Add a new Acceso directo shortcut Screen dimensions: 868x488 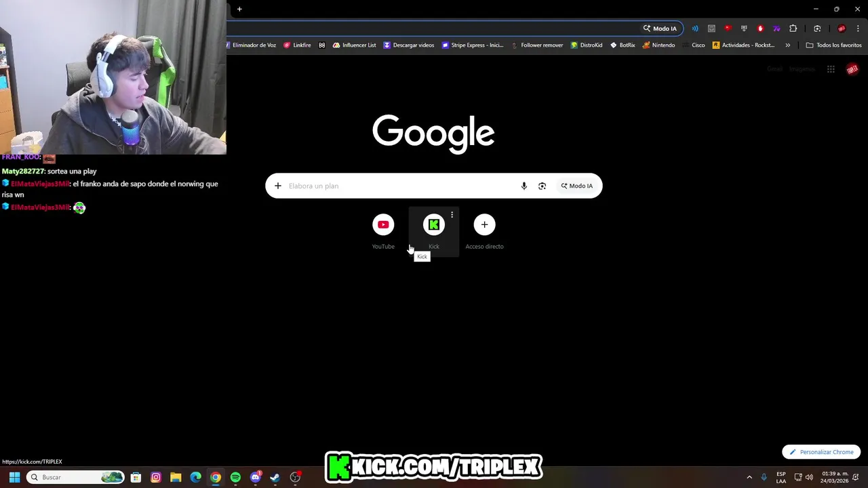pyautogui.click(x=484, y=231)
